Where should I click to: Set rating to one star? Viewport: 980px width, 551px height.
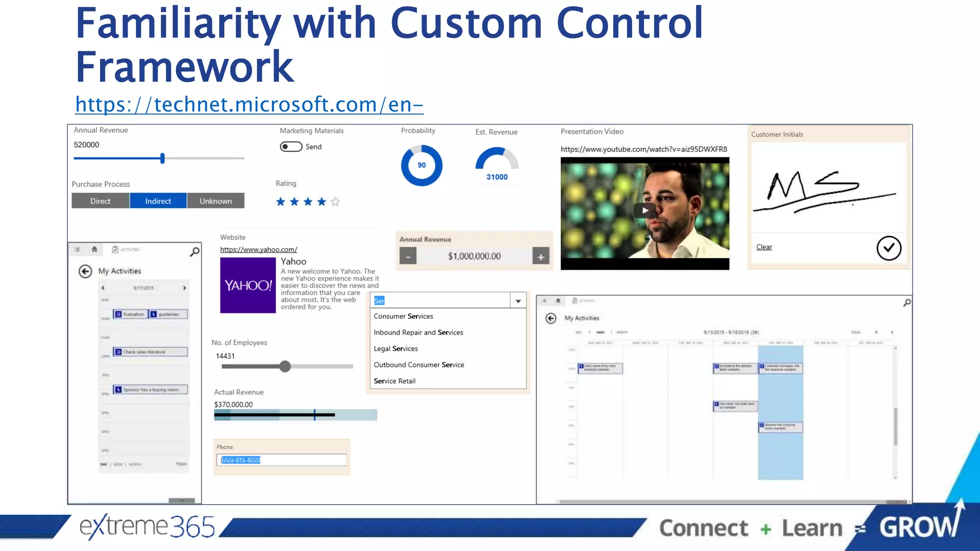281,202
